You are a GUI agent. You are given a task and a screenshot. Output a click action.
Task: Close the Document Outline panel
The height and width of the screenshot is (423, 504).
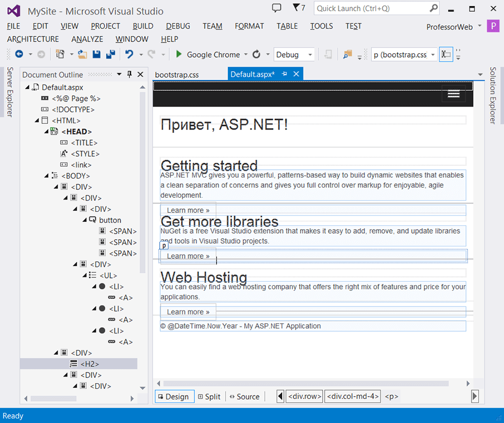(x=141, y=75)
